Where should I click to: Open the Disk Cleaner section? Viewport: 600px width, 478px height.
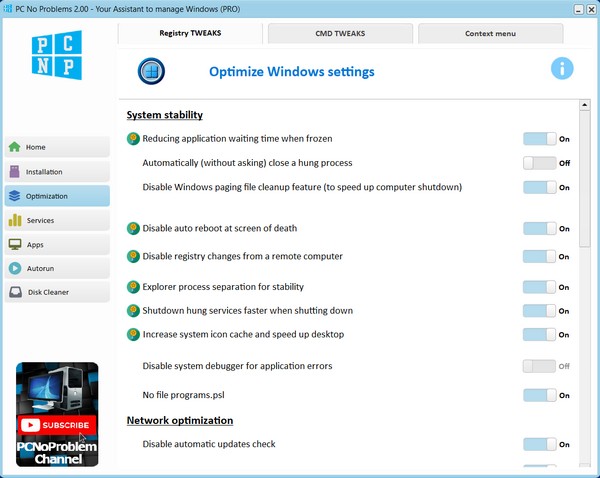pos(57,292)
